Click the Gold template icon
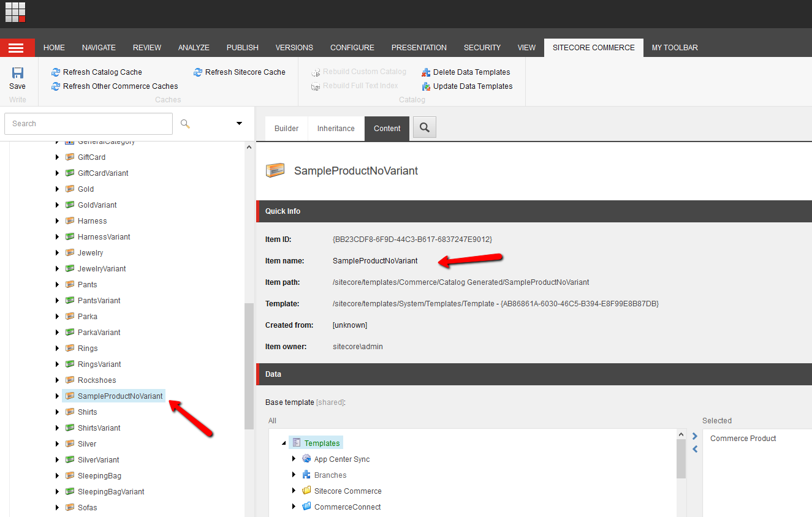The height and width of the screenshot is (517, 812). tap(70, 189)
